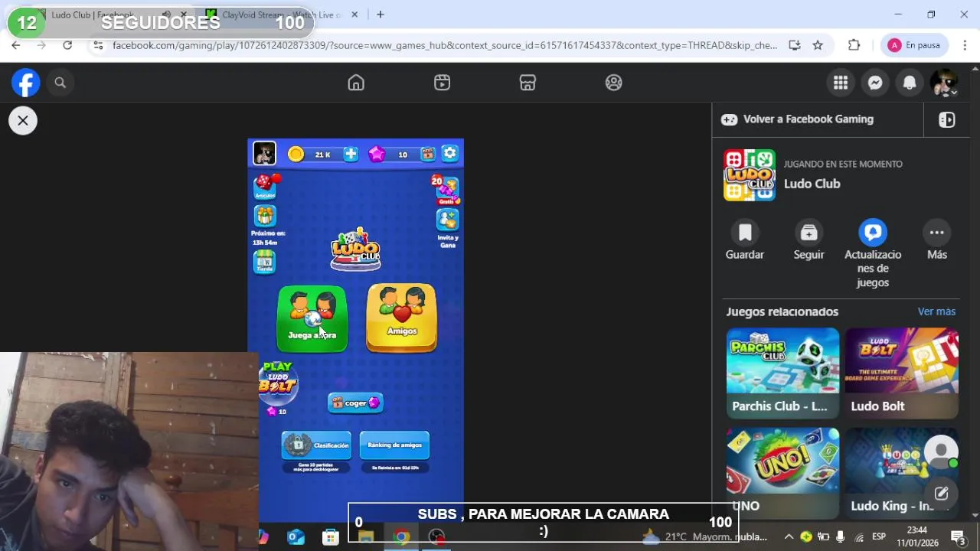Click the install app icon in address bar
This screenshot has height=551, width=980.
(x=795, y=45)
